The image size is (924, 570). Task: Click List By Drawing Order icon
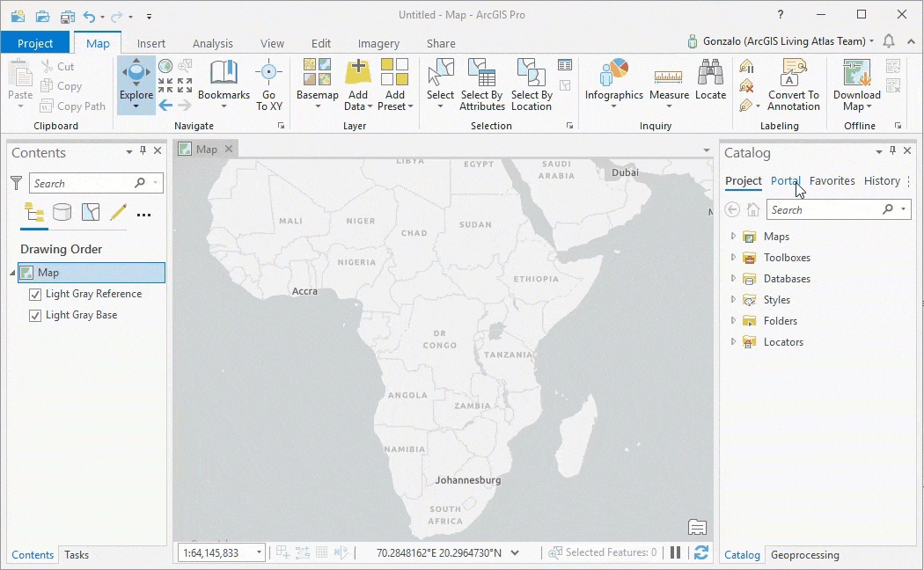[34, 212]
